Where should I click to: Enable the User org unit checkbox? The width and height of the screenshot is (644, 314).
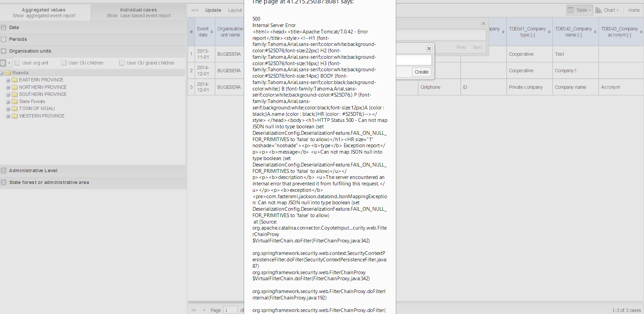coord(18,63)
